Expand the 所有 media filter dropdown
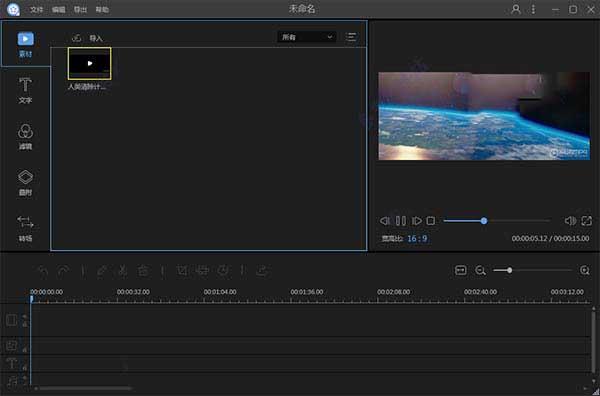This screenshot has width=600, height=396. tap(307, 37)
